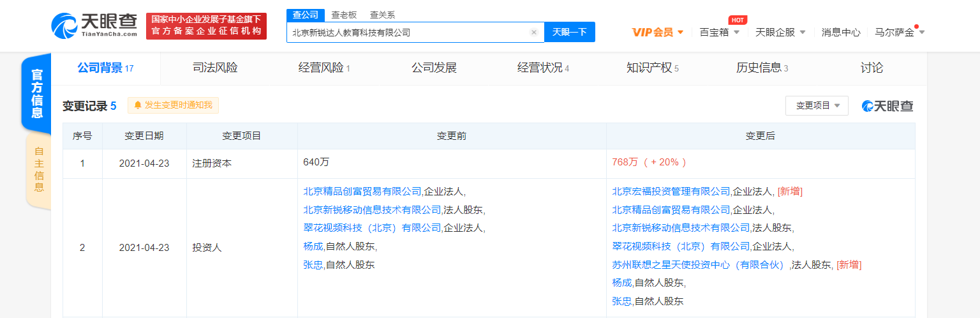Click the TianYanCha logo at top left
The width and height of the screenshot is (980, 318).
[94, 26]
